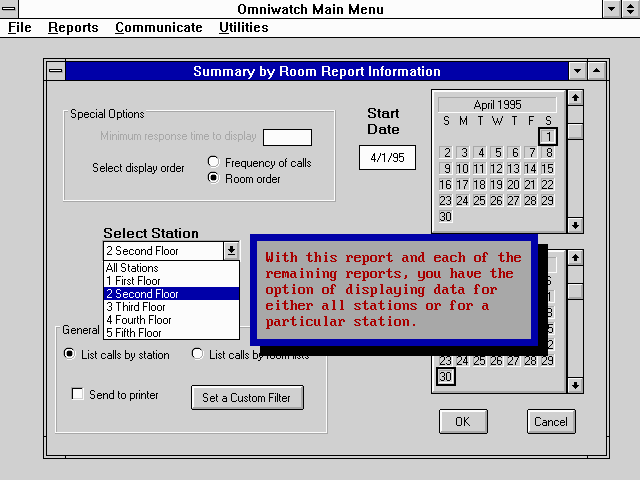Open the Utilities menu

tap(244, 28)
